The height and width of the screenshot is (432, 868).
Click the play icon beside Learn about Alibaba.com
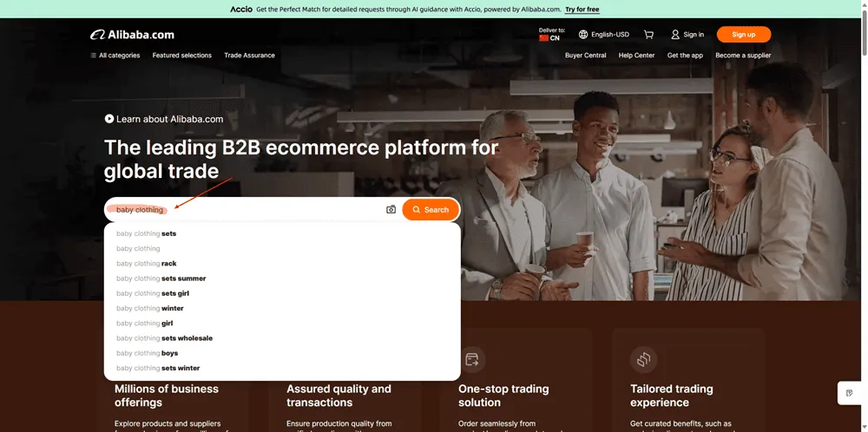(x=109, y=118)
